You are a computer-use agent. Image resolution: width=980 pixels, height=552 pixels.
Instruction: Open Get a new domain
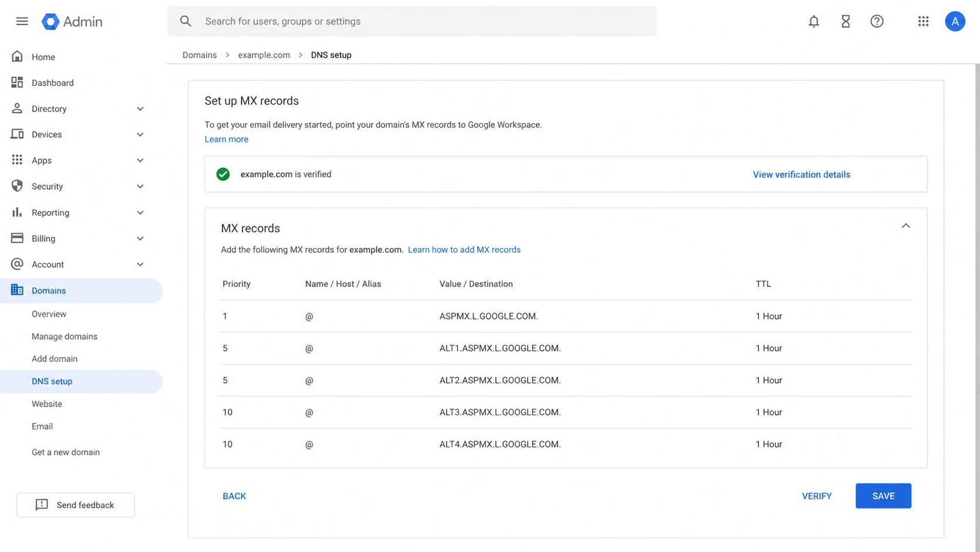coord(66,452)
